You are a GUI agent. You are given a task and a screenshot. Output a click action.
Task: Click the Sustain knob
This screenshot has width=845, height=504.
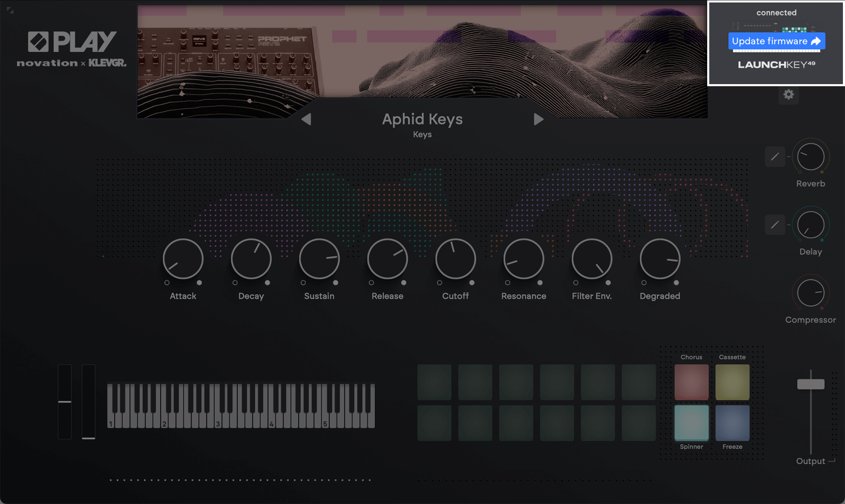coord(319,259)
